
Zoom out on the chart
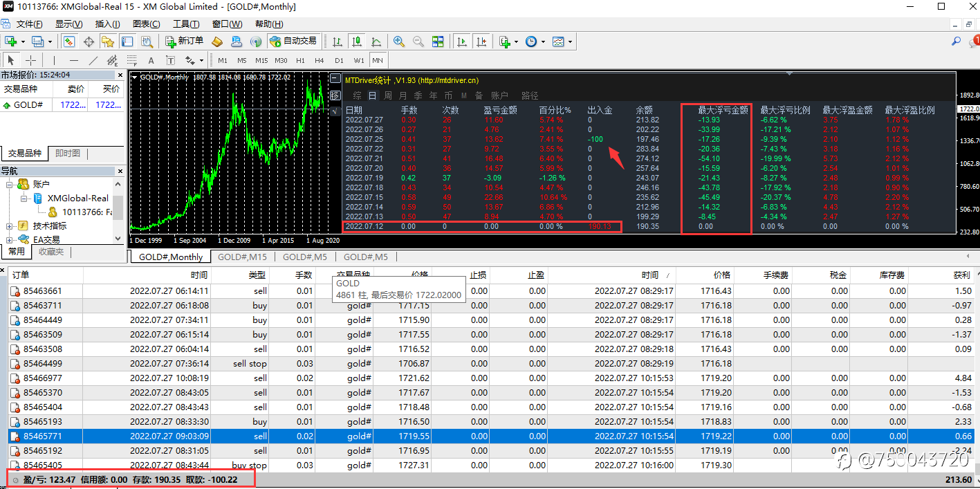(x=418, y=41)
